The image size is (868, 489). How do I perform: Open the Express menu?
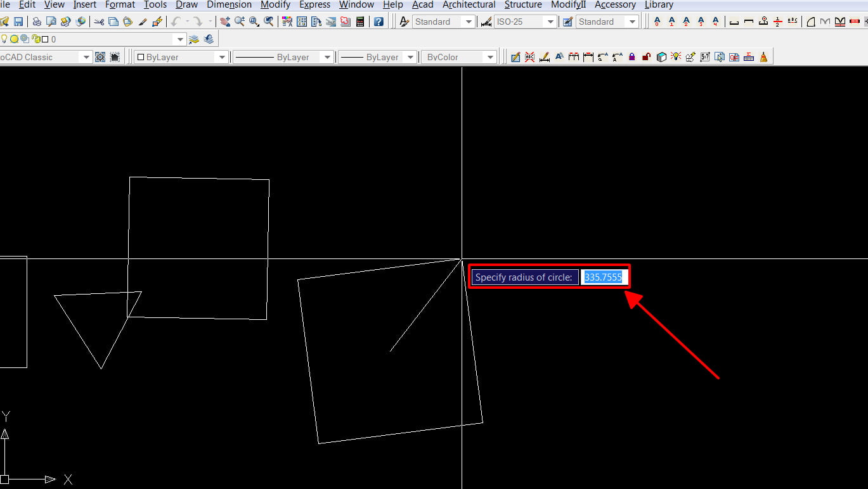coord(314,4)
